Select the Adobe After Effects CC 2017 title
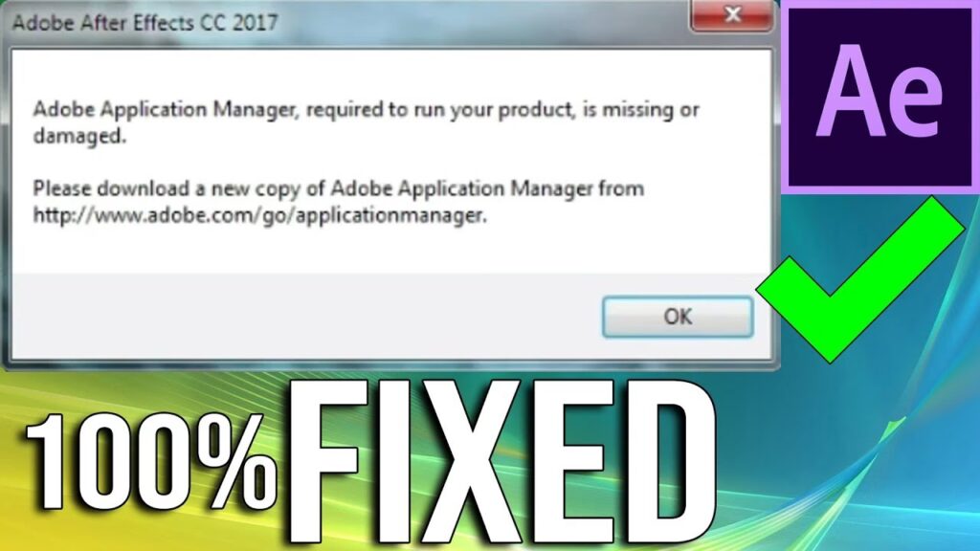 tap(145, 23)
